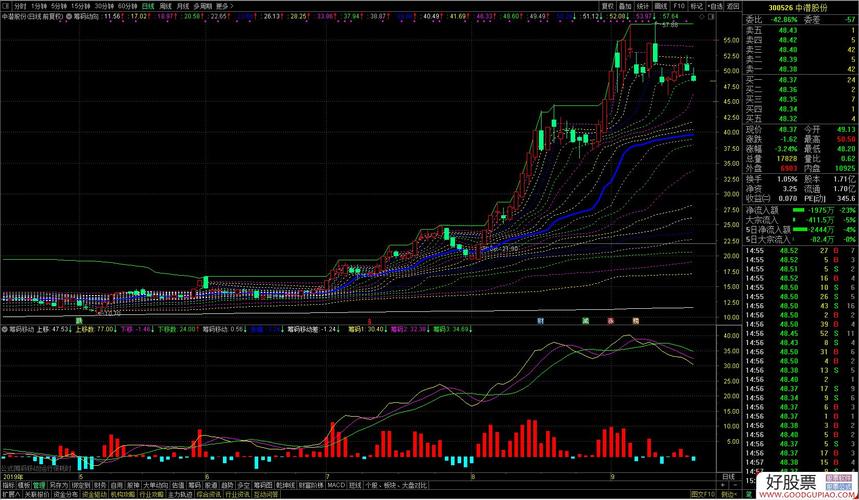Click the 委比 -42.86% value
Viewport: 859px width, 500px height.
(x=782, y=20)
